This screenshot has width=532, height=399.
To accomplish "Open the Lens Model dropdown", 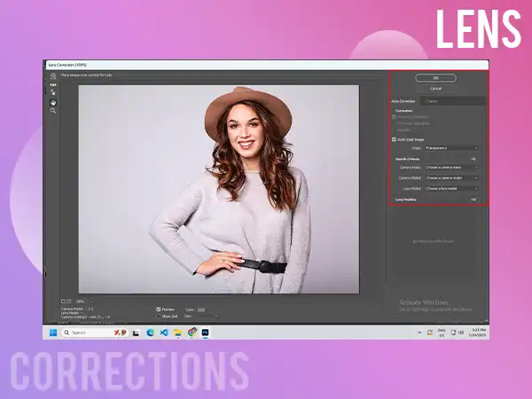I will (451, 189).
